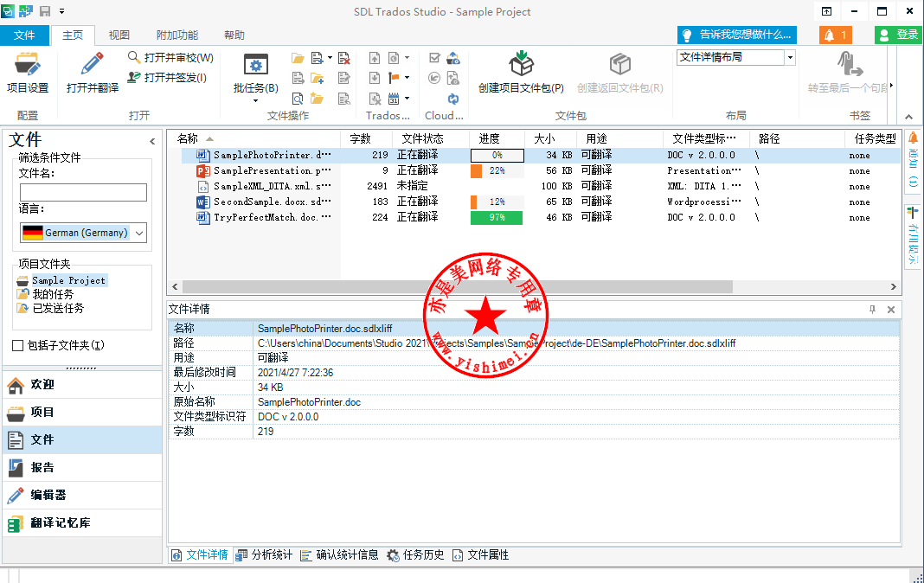Collapse the ribbon with the up chevron
Image resolution: width=924 pixels, height=583 pixels.
908,117
